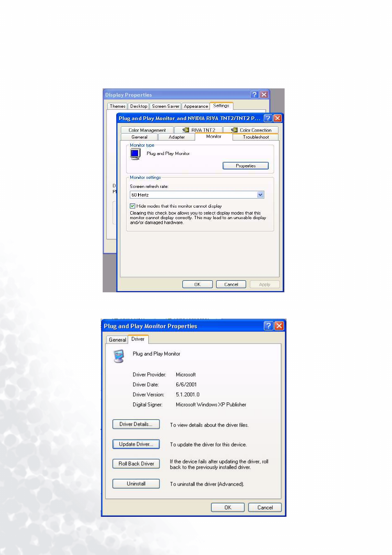Click the help question mark in Plug and Play Monitor and NVIDIA window
The image size is (392, 555).
click(268, 118)
